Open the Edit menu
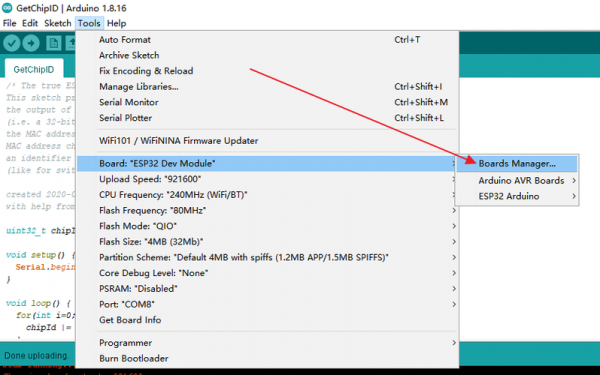Screen dimensions: 600x375 30,23
